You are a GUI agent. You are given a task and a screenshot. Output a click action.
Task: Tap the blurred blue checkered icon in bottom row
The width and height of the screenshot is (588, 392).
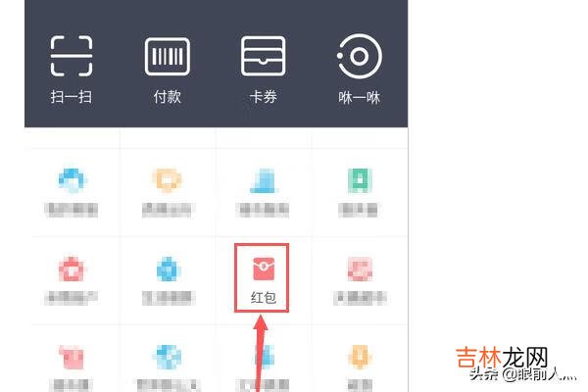(x=169, y=357)
